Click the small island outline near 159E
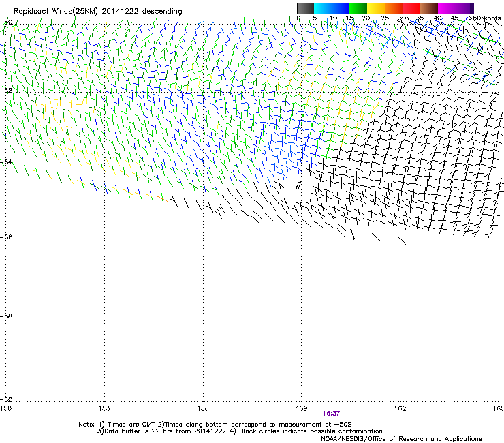504x443 pixels. click(298, 187)
